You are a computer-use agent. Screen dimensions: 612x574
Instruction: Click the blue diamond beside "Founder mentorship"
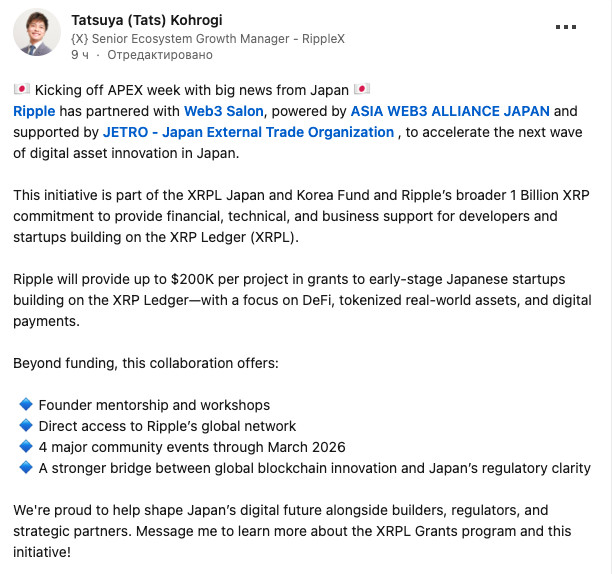pyautogui.click(x=26, y=405)
